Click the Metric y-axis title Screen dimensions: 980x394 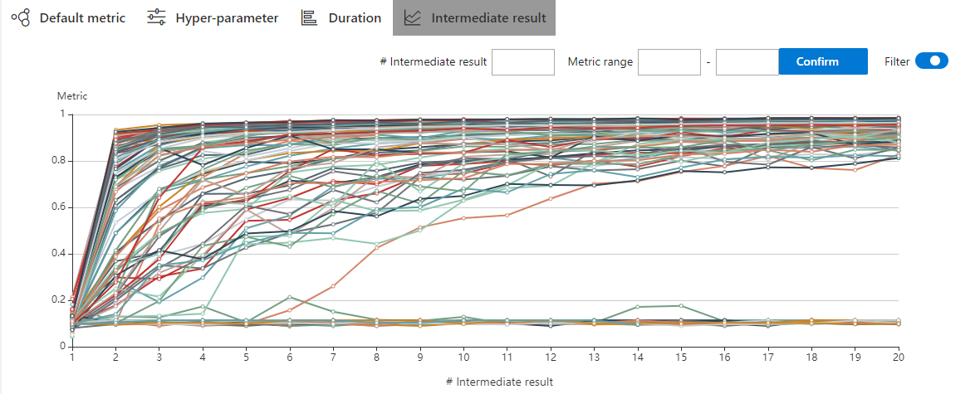coord(71,96)
